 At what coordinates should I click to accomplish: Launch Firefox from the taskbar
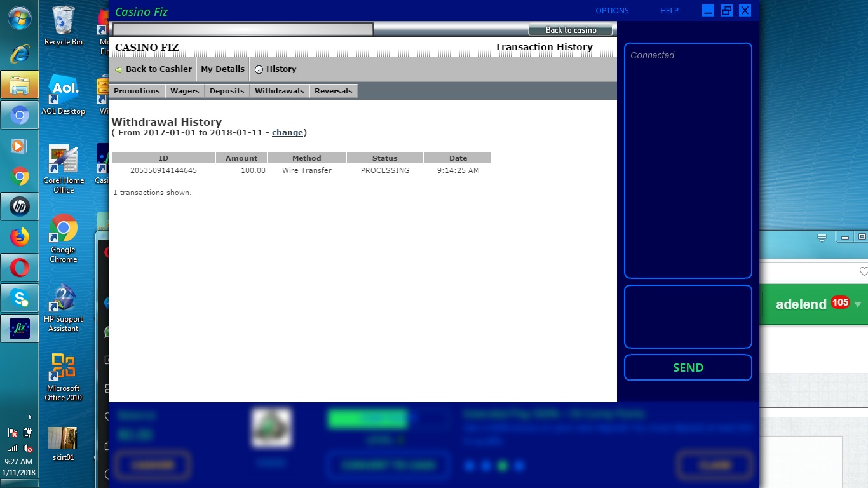click(x=19, y=237)
